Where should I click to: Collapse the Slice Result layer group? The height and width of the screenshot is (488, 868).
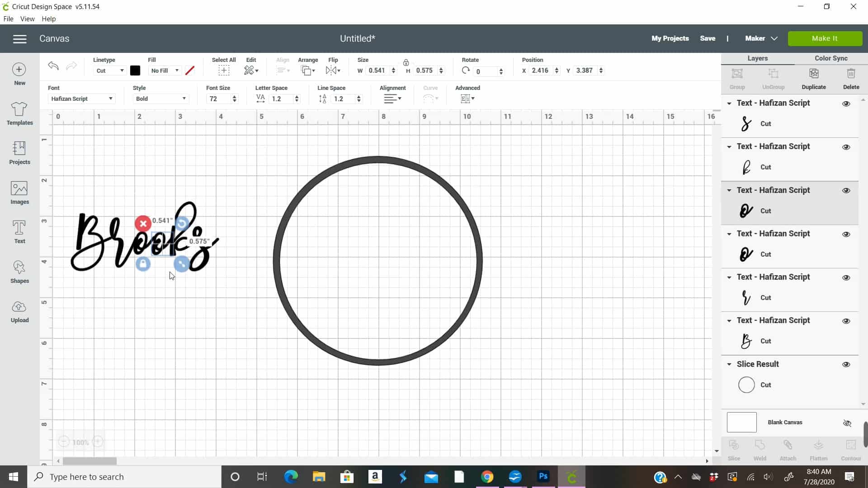click(729, 364)
